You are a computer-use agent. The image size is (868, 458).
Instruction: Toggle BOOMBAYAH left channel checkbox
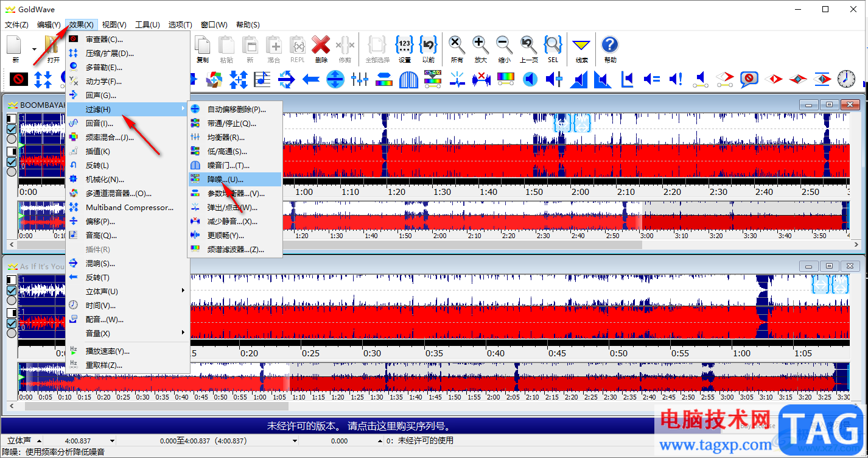[x=11, y=129]
